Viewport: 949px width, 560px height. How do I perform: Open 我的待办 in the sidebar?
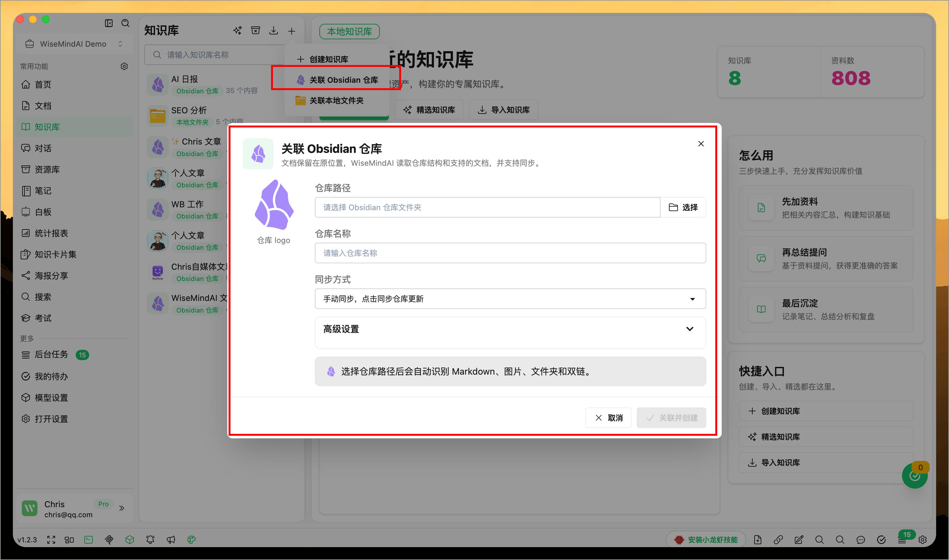(75, 376)
